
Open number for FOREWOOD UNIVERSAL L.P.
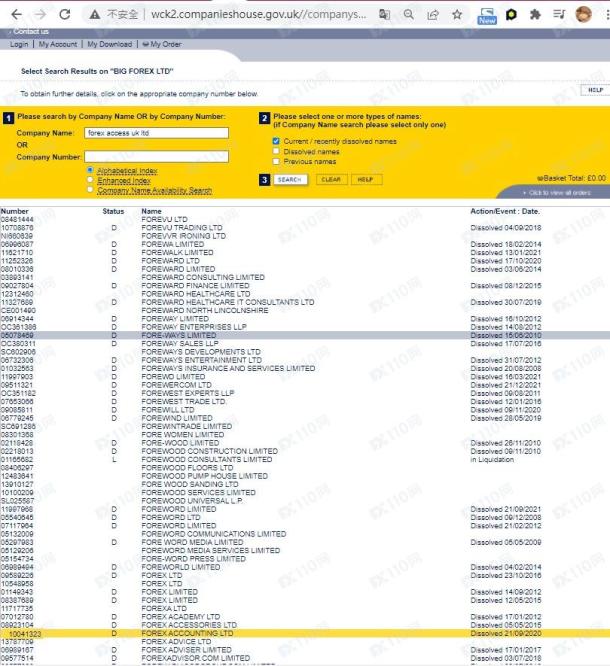tap(17, 501)
